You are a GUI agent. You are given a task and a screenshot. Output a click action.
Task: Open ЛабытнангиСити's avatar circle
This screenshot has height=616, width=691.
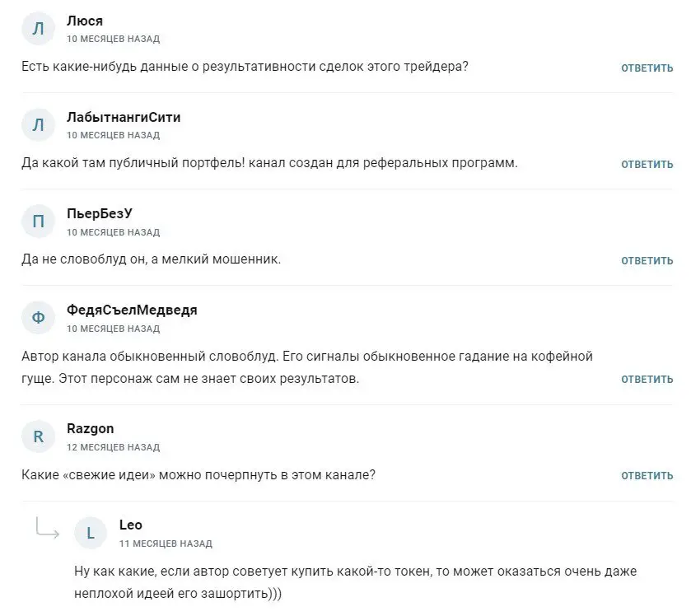pyautogui.click(x=39, y=124)
